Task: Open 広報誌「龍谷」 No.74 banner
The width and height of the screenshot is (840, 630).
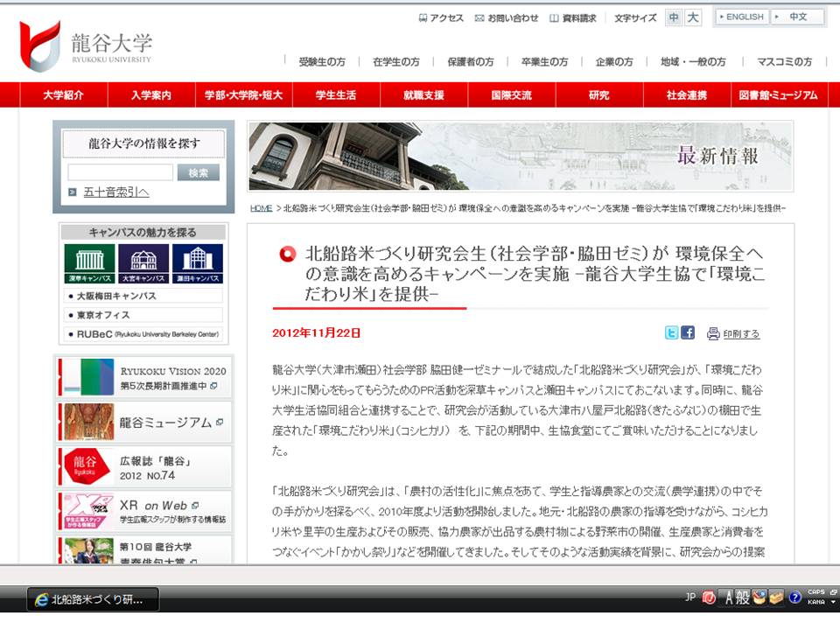Action: pos(144,466)
